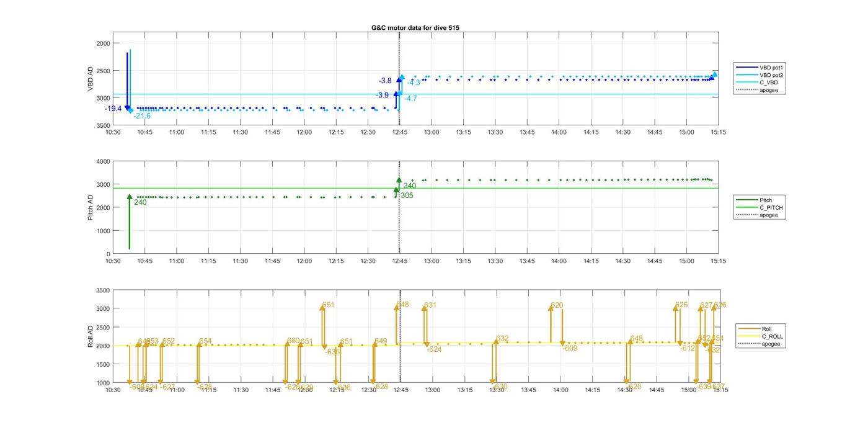Click the "12:00" tick under the Roll plot
Viewport: 868px width, 430px height.
(306, 390)
